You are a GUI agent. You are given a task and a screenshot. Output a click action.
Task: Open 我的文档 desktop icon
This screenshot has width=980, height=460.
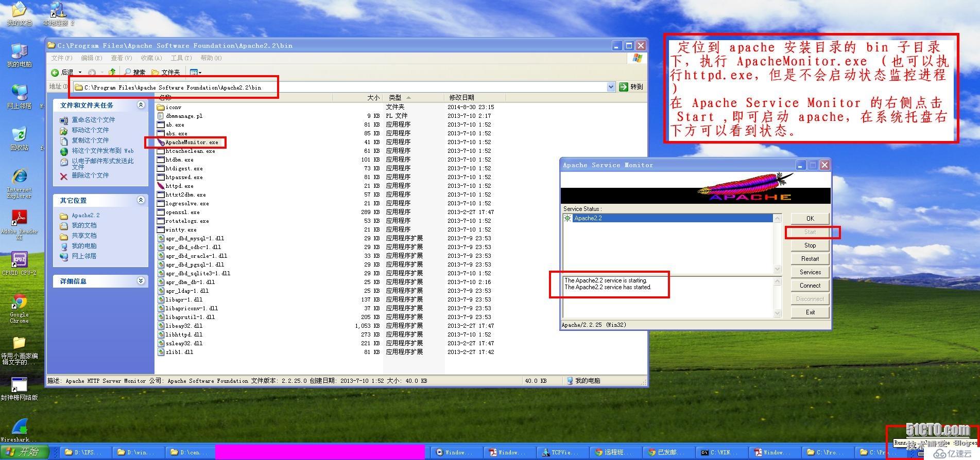coord(19,13)
